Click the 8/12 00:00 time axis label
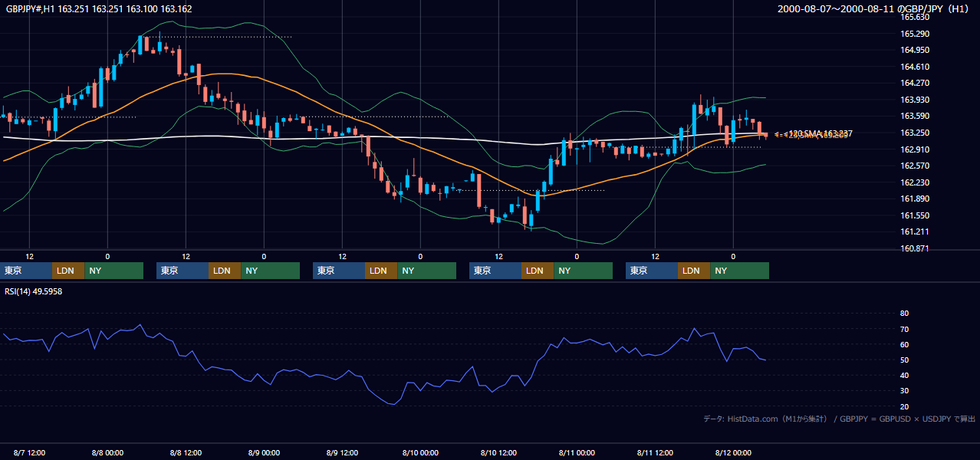 click(x=733, y=452)
